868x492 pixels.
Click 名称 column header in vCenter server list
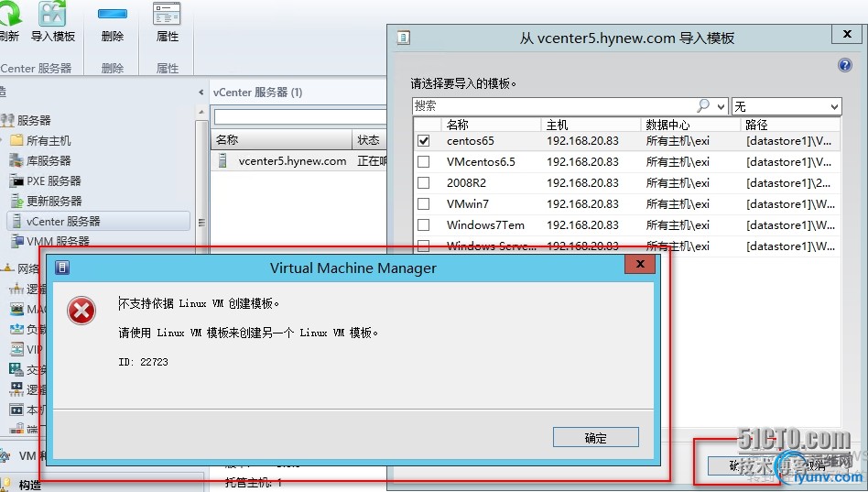click(x=281, y=139)
